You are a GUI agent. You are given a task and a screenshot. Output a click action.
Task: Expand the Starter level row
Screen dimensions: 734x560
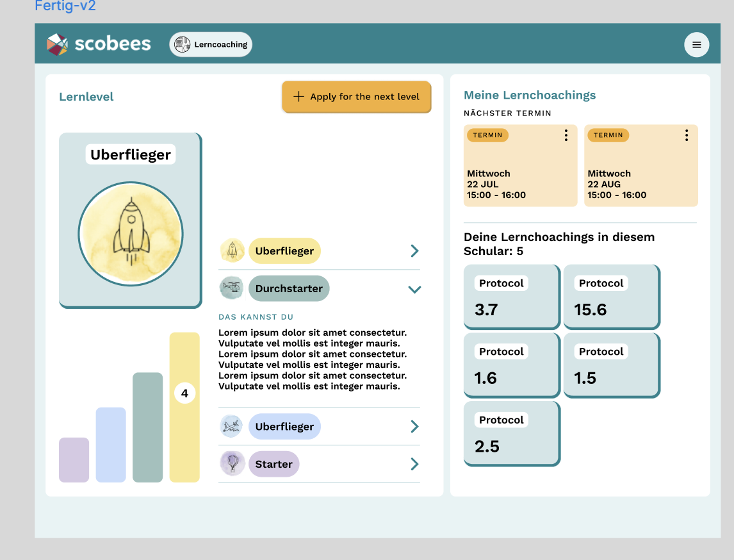414,464
